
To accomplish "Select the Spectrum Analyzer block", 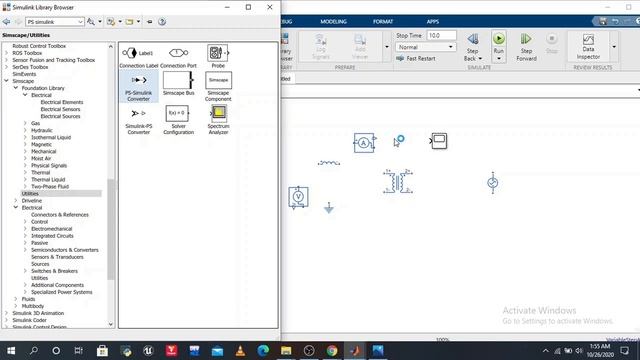I will click(x=218, y=120).
